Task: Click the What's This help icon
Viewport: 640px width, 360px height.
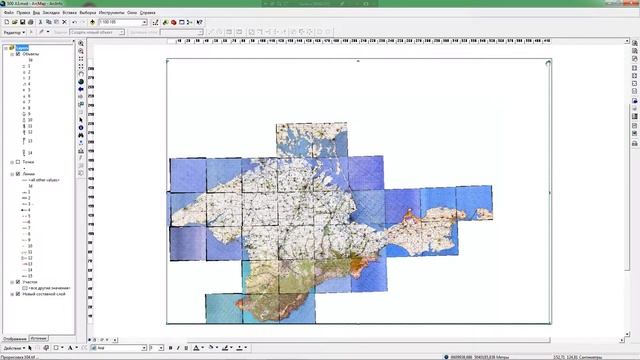Action: pyautogui.click(x=199, y=22)
